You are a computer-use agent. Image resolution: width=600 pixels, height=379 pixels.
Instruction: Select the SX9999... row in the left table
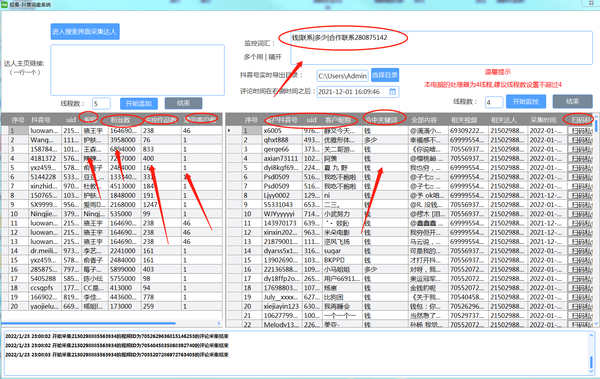[112, 204]
